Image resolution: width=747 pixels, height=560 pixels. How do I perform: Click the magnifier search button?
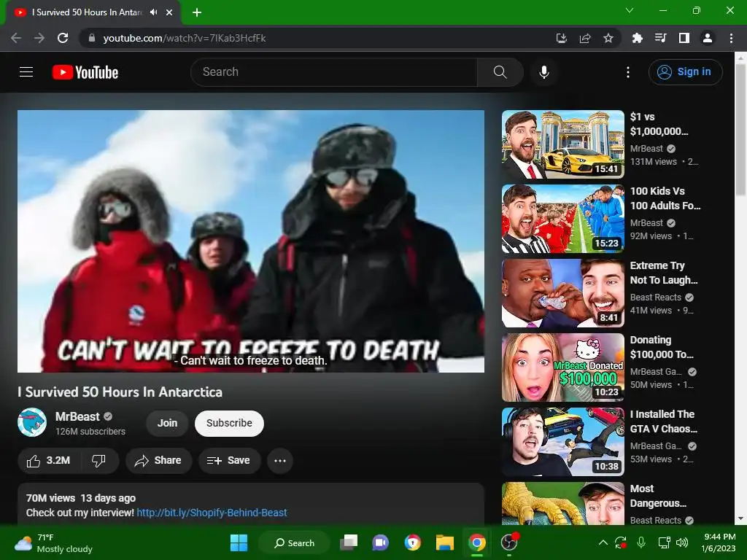point(500,72)
